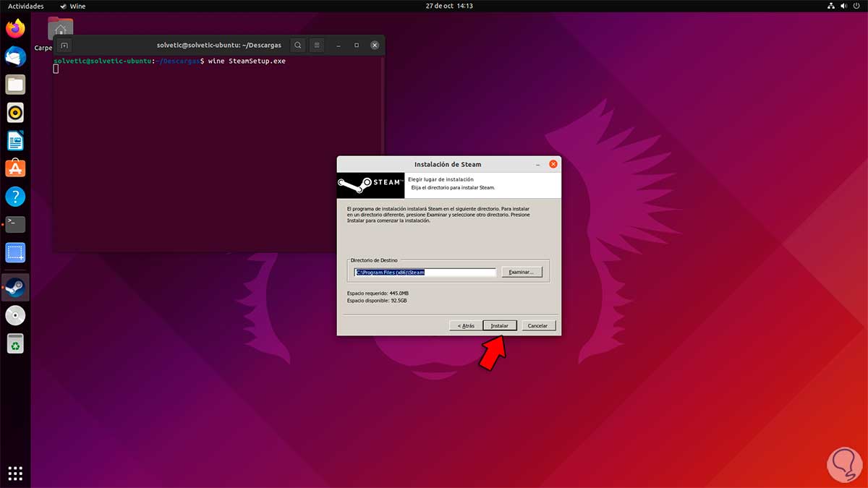This screenshot has height=488, width=868.
Task: Click the 'Elegir lugar de instalación' heading
Action: [x=441, y=179]
